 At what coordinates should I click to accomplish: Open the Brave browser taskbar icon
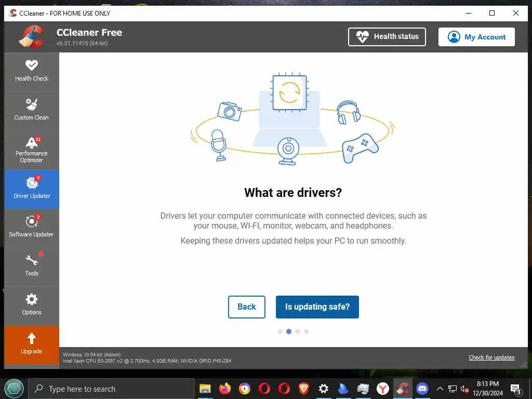tap(303, 389)
